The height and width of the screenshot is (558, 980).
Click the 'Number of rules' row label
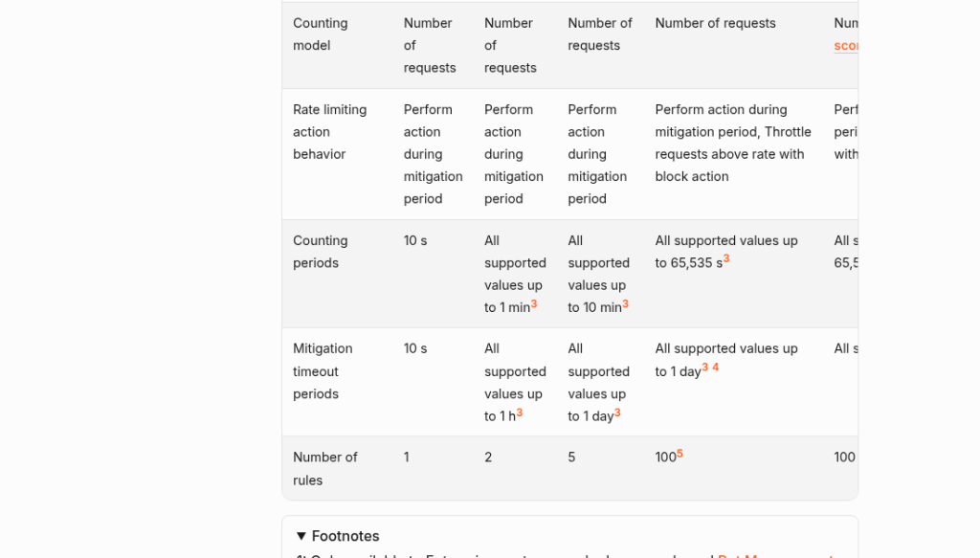pyautogui.click(x=325, y=469)
